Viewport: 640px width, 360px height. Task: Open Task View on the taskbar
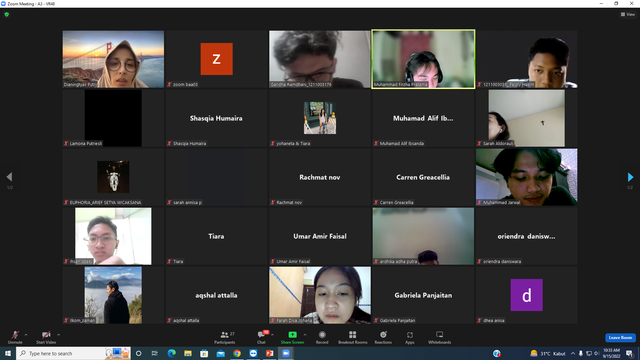(x=155, y=353)
